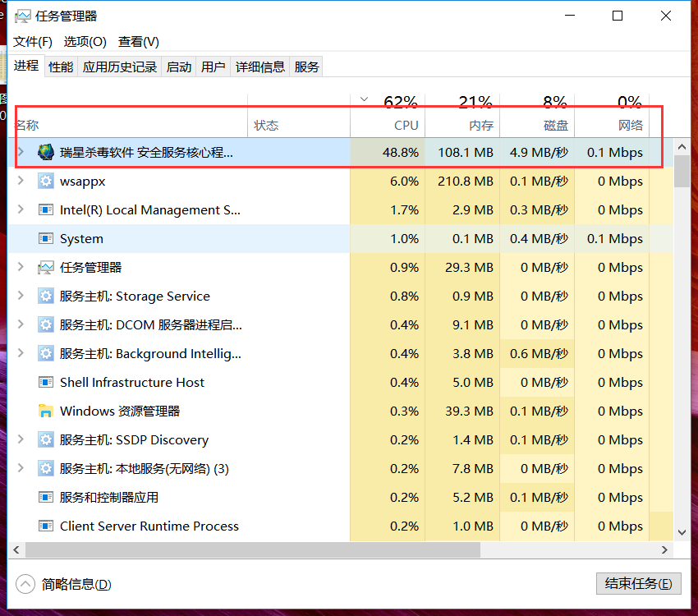Image resolution: width=698 pixels, height=616 pixels.
Task: Maximize the Task Manager window
Action: (x=618, y=16)
